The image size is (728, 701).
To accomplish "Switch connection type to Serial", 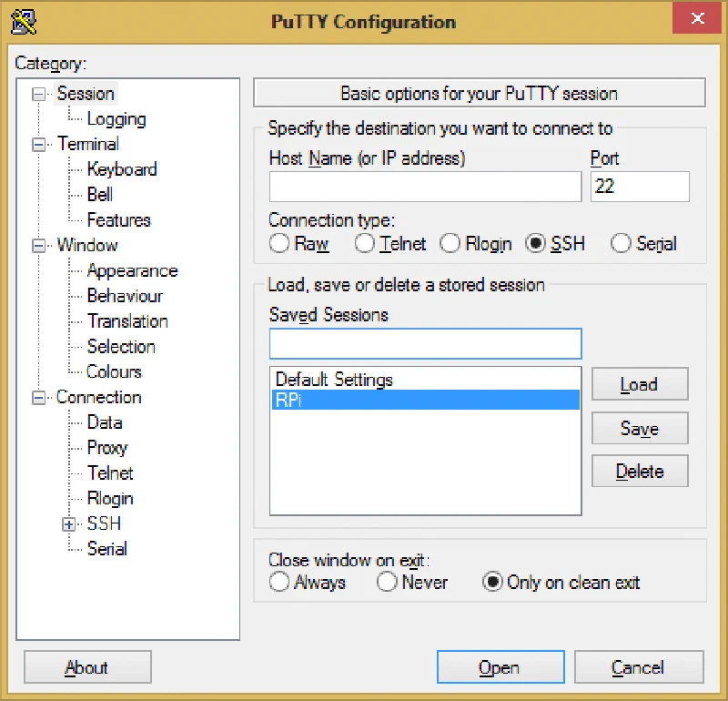I will [621, 244].
